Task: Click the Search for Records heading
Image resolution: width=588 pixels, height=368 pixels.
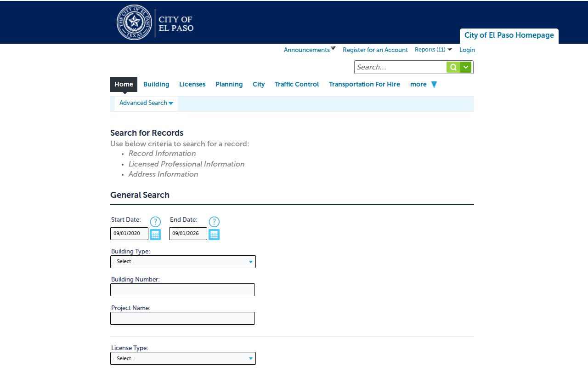Action: coord(147,133)
